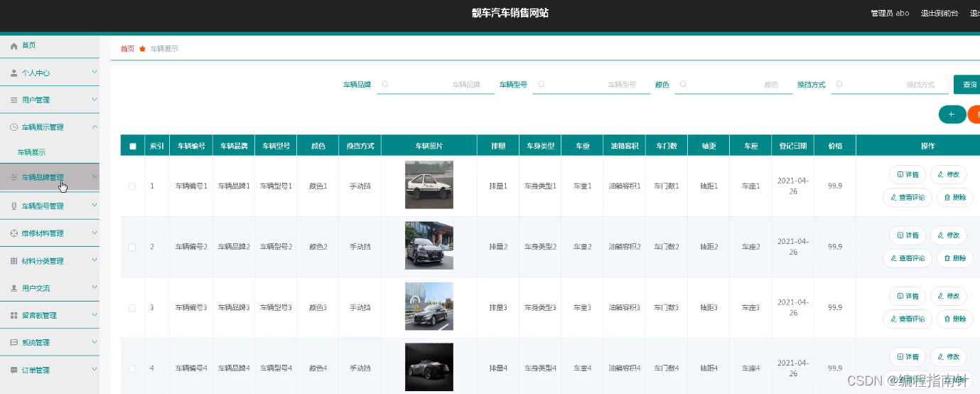
Task: Check the checkbox for row 车辆编号3
Action: pyautogui.click(x=132, y=308)
